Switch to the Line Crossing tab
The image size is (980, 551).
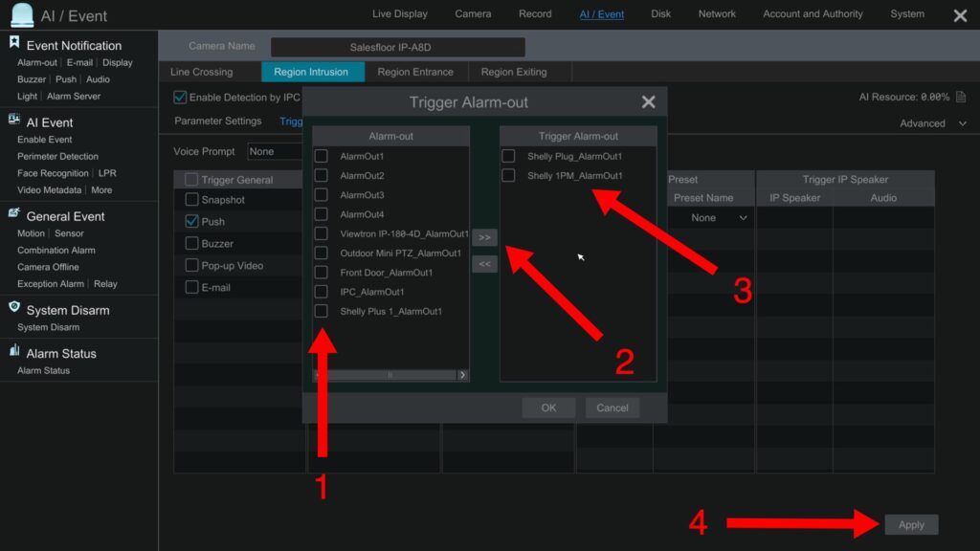[x=201, y=72]
